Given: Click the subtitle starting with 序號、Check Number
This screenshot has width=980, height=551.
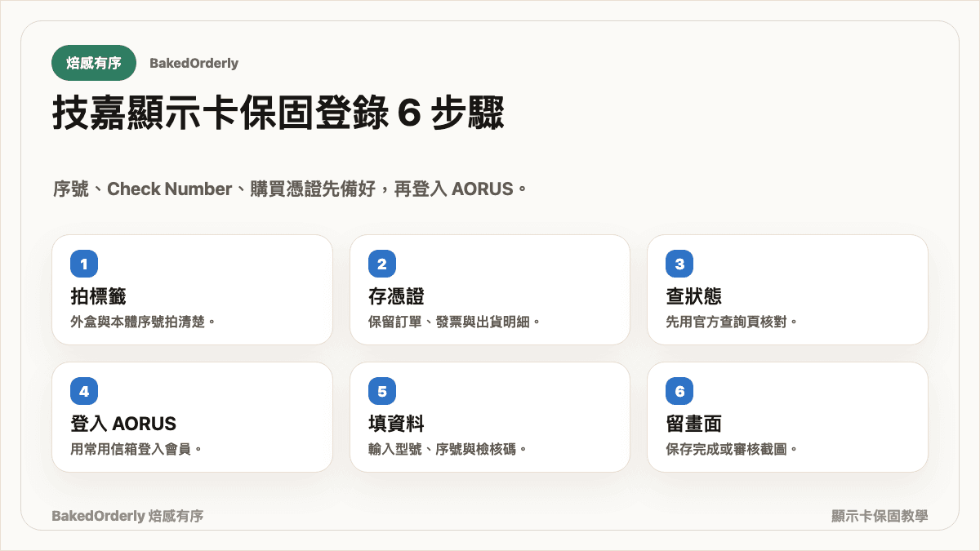Looking at the screenshot, I should [x=290, y=189].
